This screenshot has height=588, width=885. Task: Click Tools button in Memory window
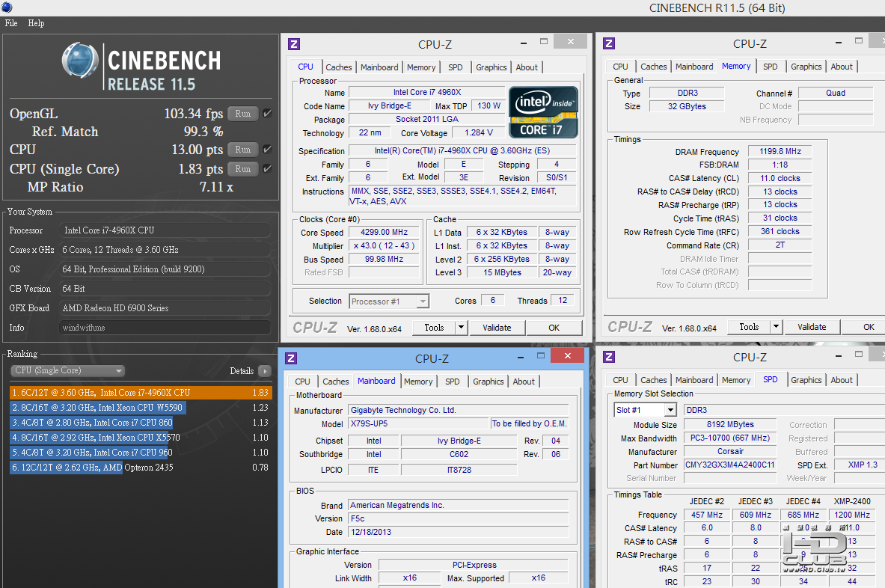click(x=749, y=327)
